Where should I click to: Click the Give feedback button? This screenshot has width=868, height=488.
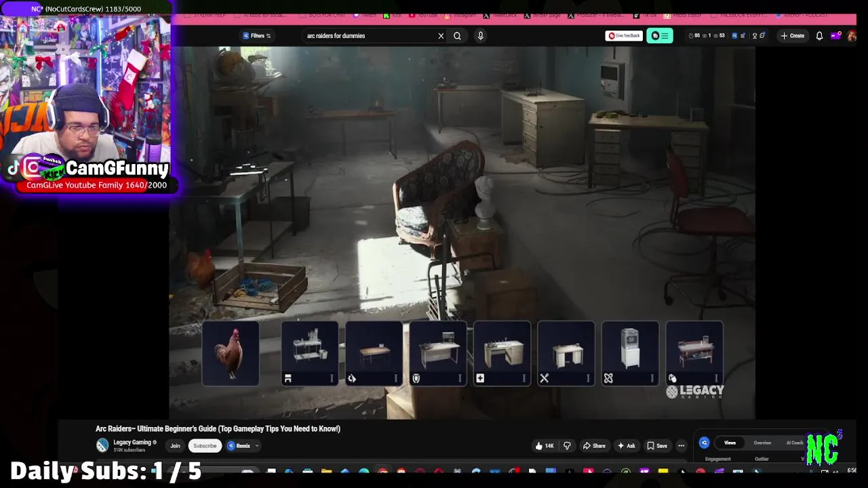(x=624, y=36)
